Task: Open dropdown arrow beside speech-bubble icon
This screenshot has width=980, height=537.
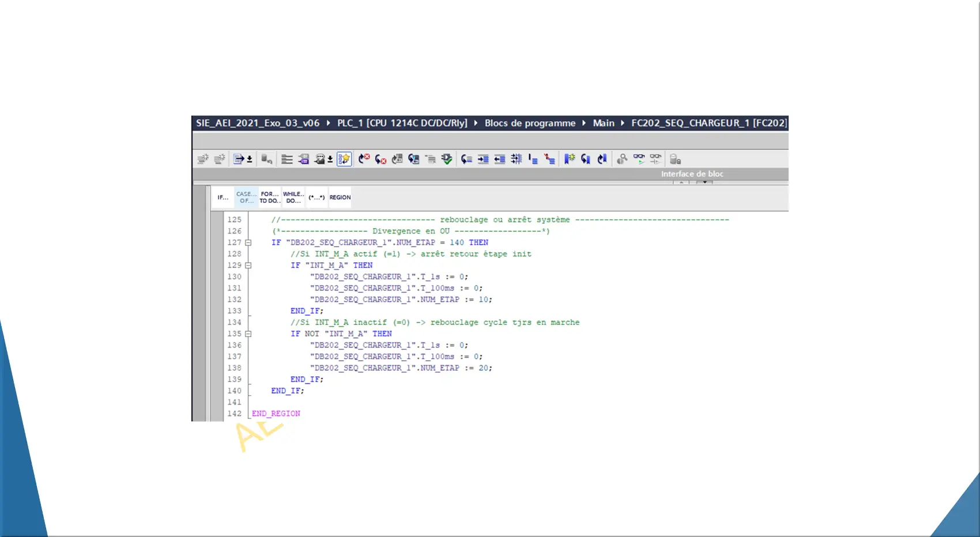Action: point(330,160)
